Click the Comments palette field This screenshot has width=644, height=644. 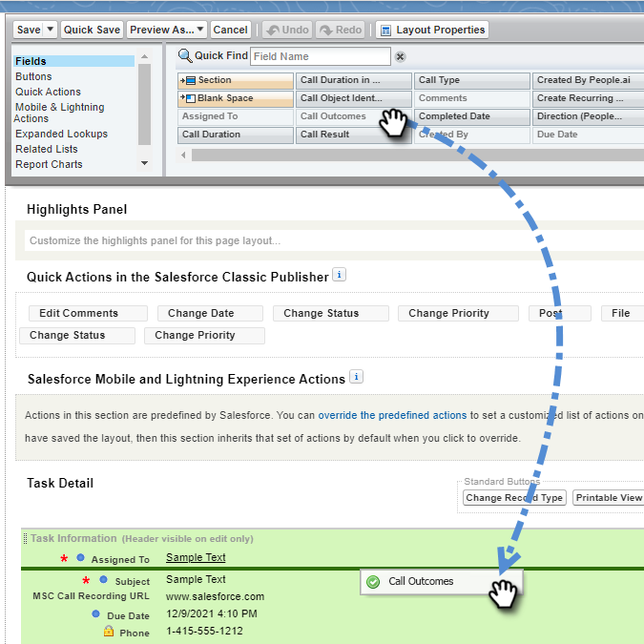(x=472, y=98)
